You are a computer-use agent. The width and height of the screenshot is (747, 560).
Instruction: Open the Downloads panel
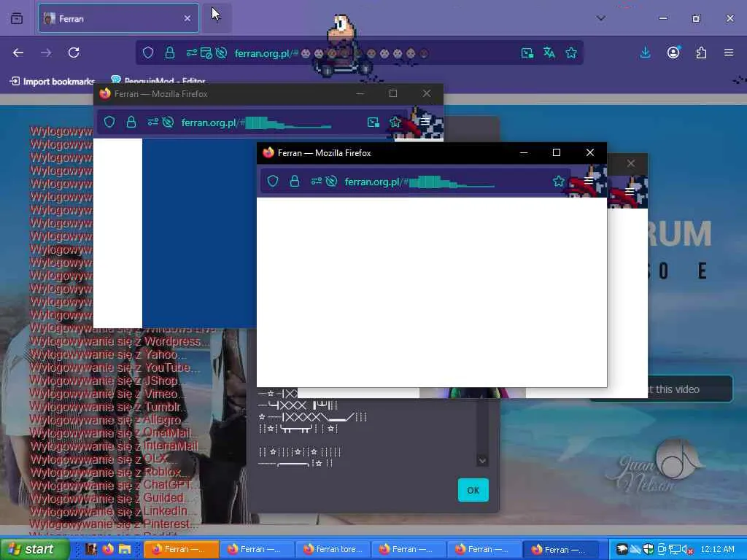click(x=645, y=52)
